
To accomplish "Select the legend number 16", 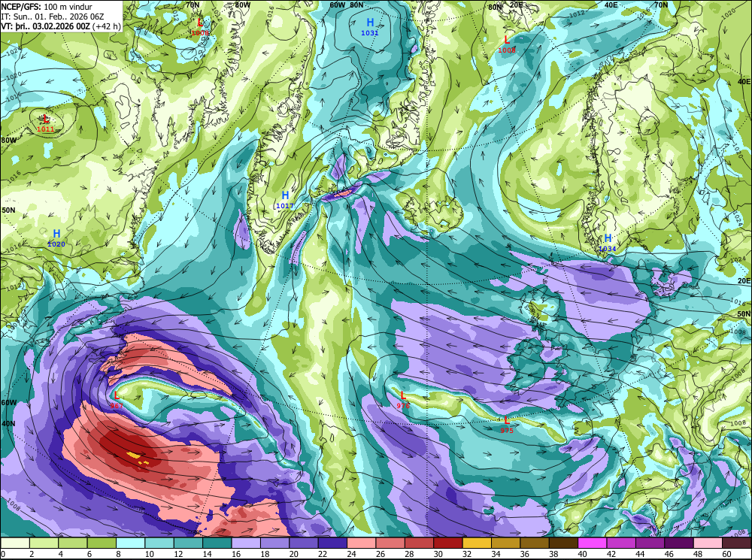I will 235,554.
